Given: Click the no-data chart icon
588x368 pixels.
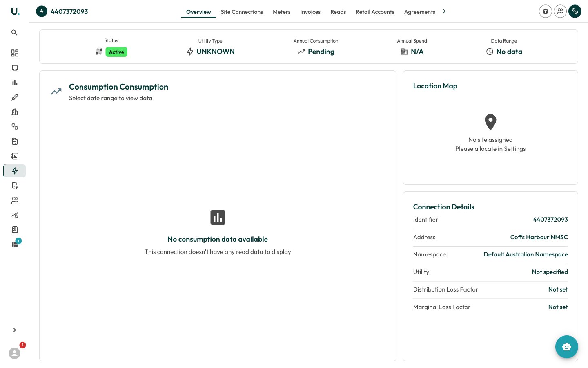Looking at the screenshot, I should [x=218, y=218].
